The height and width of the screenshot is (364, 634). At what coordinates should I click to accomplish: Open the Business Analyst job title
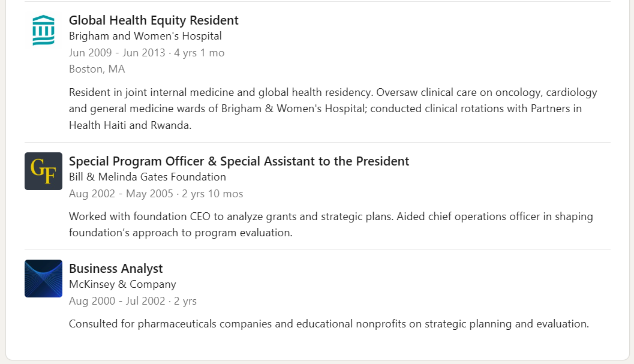(116, 269)
